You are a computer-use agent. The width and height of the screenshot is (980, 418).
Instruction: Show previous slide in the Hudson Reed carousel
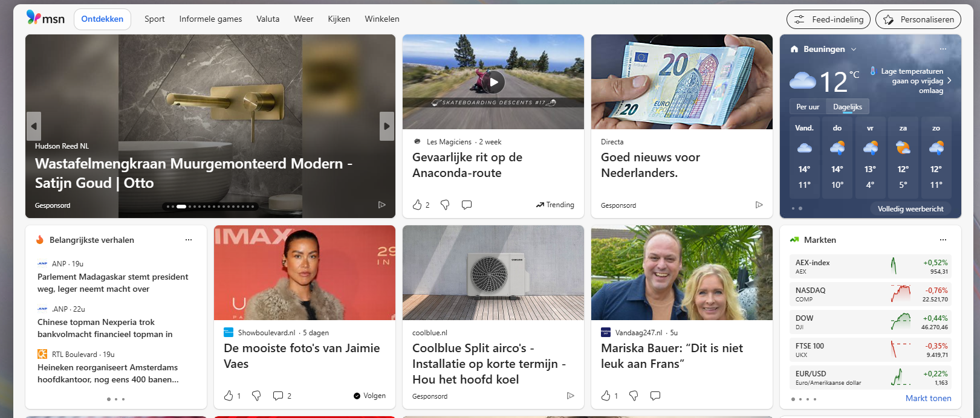coord(34,126)
